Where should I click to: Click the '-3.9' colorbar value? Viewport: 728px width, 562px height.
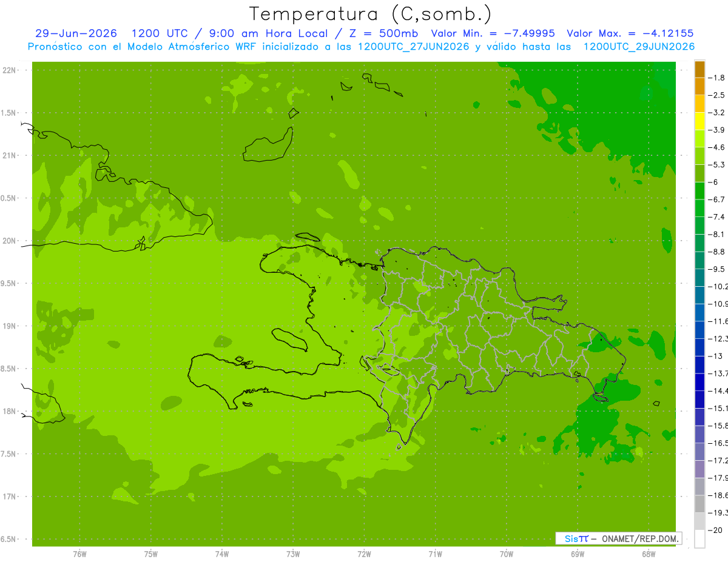(x=717, y=130)
